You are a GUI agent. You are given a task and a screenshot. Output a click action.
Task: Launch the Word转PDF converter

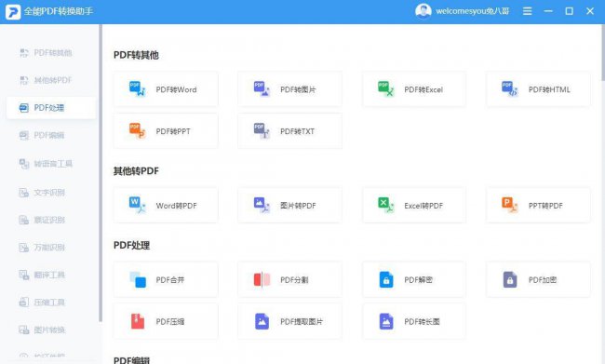point(166,206)
